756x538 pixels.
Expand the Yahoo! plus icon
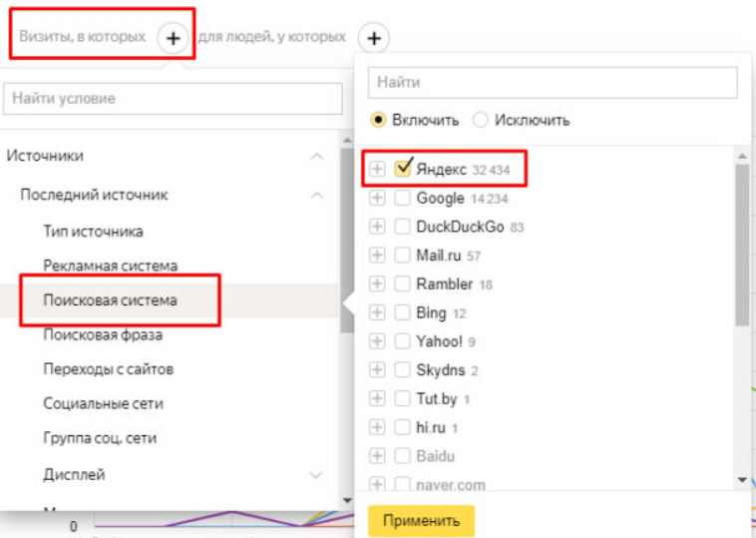(378, 341)
